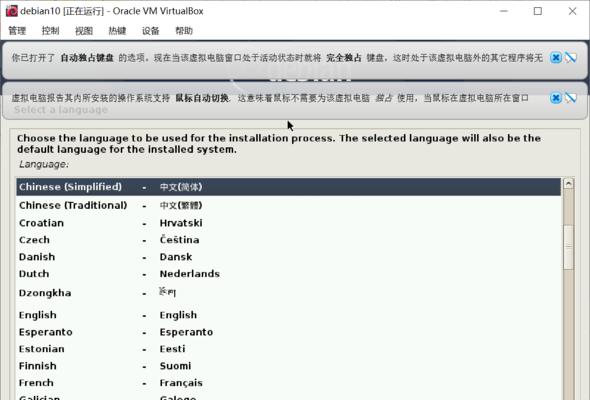Open the 视图 menu
Image resolution: width=590 pixels, height=400 pixels.
84,30
